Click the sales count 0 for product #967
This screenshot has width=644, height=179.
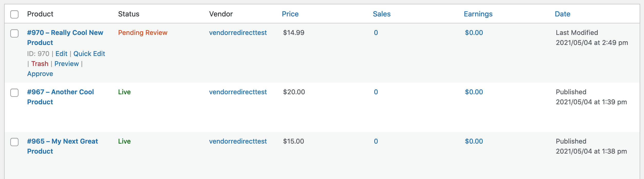pos(376,92)
